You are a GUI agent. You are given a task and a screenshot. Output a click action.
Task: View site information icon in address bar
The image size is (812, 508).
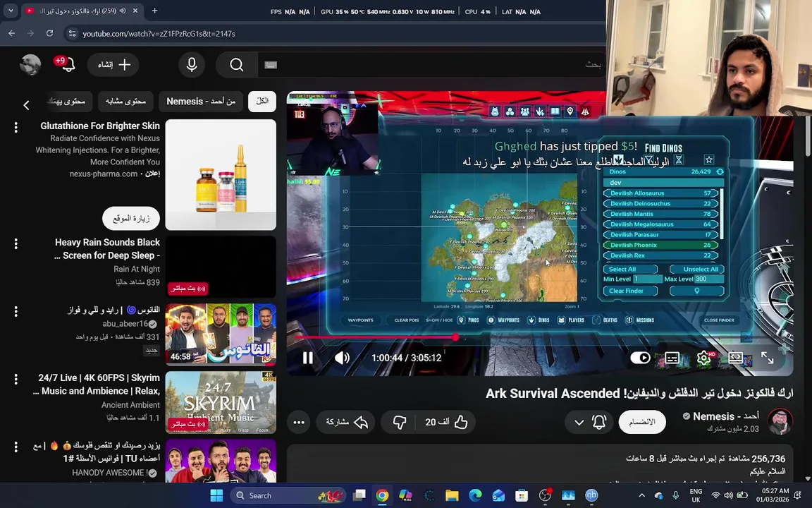coord(71,33)
